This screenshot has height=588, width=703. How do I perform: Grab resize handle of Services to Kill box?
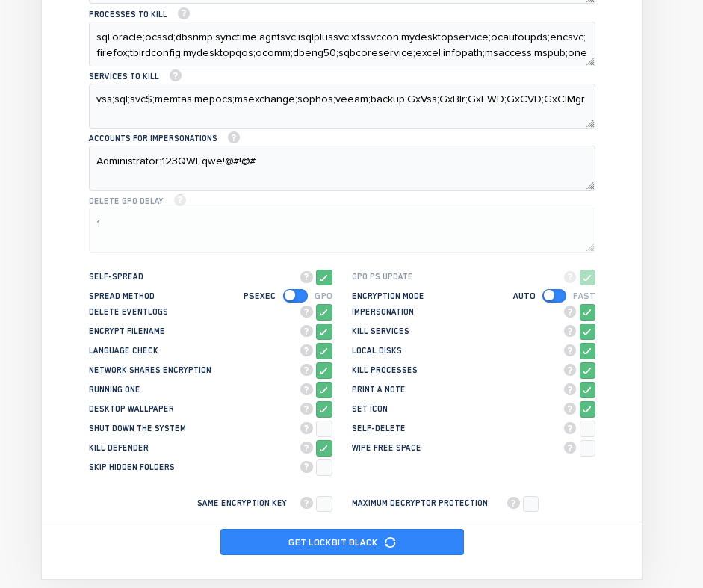[x=590, y=123]
